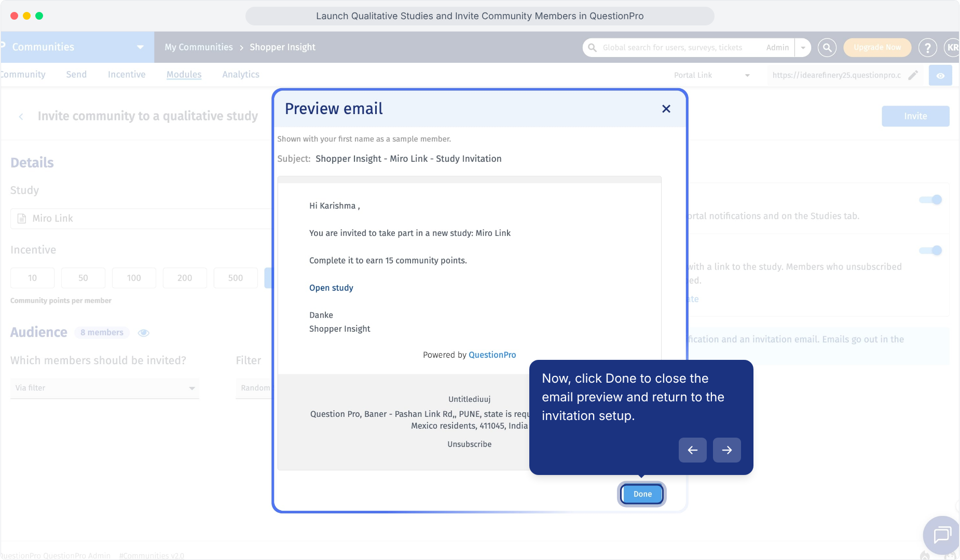Expand the Portal Link dropdown
The height and width of the screenshot is (560, 960).
click(712, 75)
